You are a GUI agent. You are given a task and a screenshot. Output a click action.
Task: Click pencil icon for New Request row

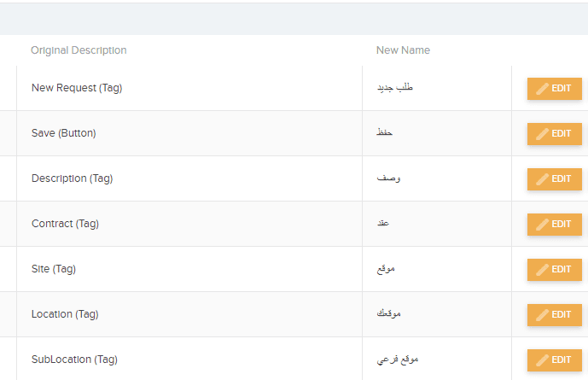pos(542,89)
